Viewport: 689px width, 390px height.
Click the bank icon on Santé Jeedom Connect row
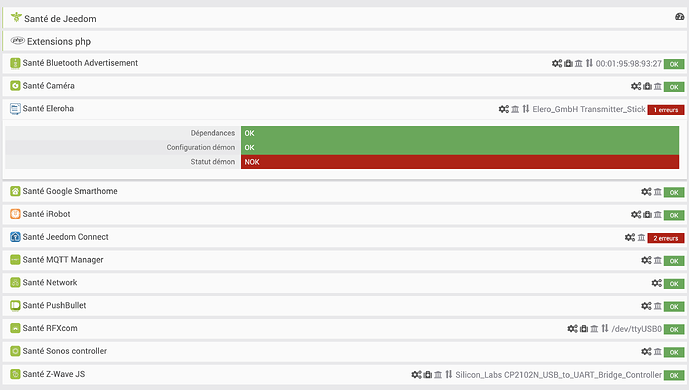tap(641, 238)
